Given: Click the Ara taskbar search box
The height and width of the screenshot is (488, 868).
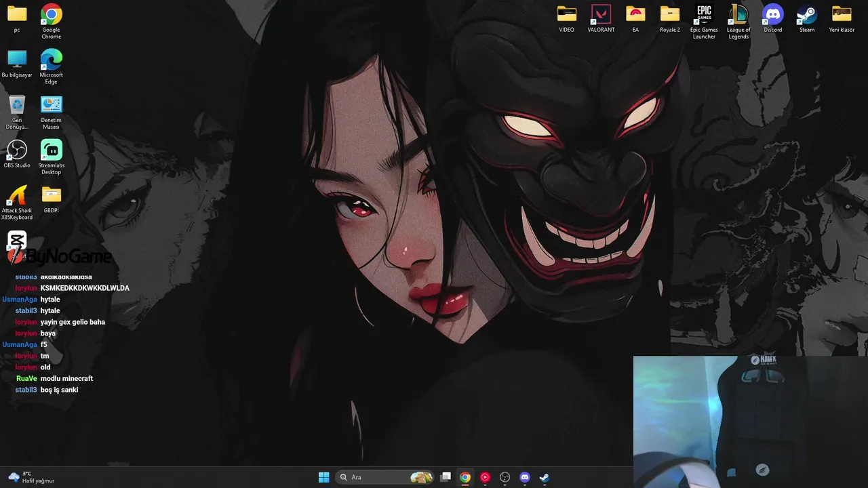Looking at the screenshot, I should (384, 477).
